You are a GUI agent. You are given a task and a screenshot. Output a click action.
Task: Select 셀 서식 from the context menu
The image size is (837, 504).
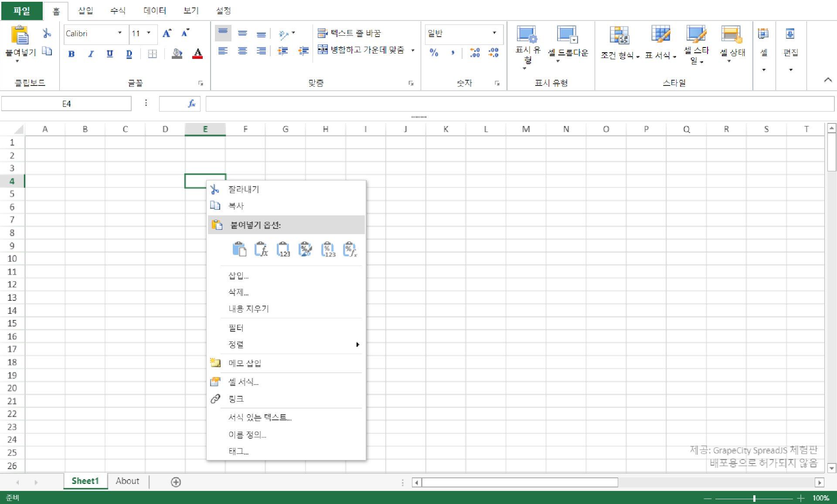pos(244,382)
